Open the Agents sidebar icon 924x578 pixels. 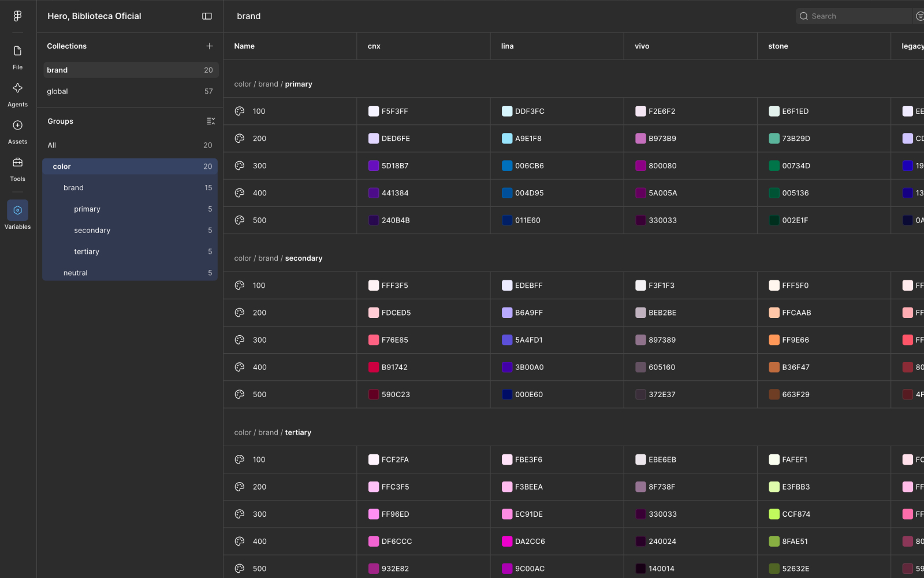pyautogui.click(x=17, y=95)
